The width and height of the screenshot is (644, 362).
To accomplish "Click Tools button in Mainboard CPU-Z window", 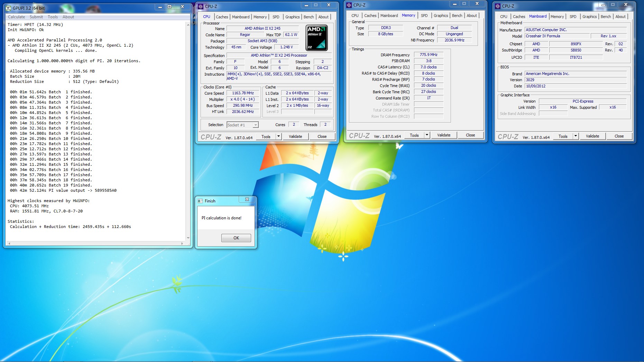I will [x=563, y=136].
